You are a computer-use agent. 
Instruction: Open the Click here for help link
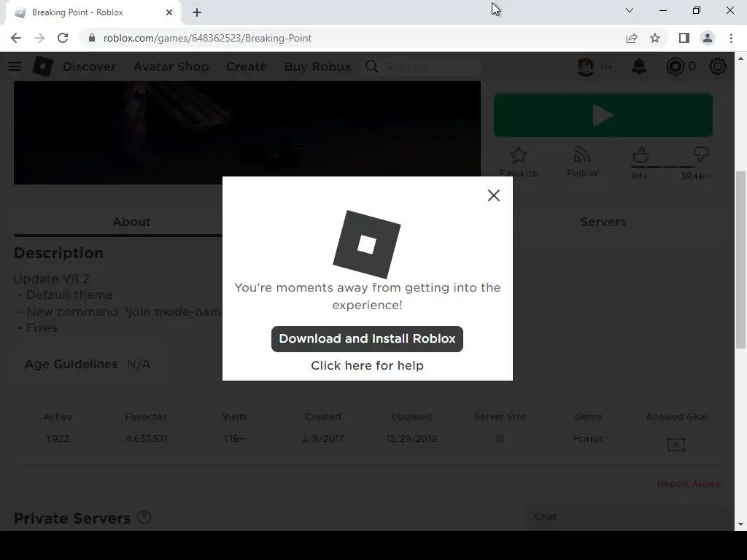(x=367, y=366)
